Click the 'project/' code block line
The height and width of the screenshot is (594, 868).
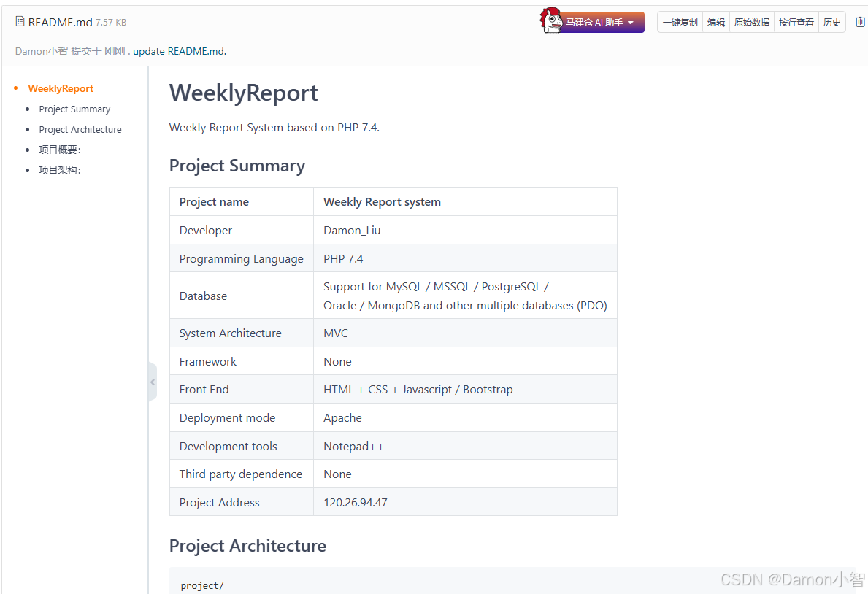[202, 586]
